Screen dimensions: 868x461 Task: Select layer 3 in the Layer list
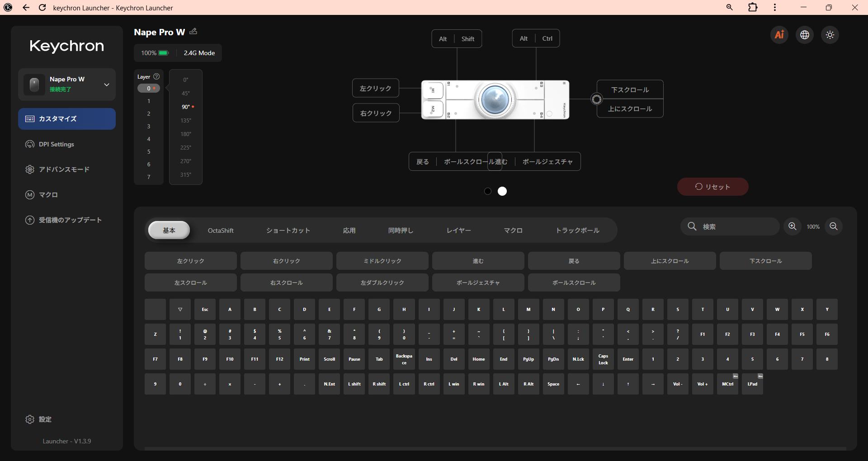[x=149, y=127]
